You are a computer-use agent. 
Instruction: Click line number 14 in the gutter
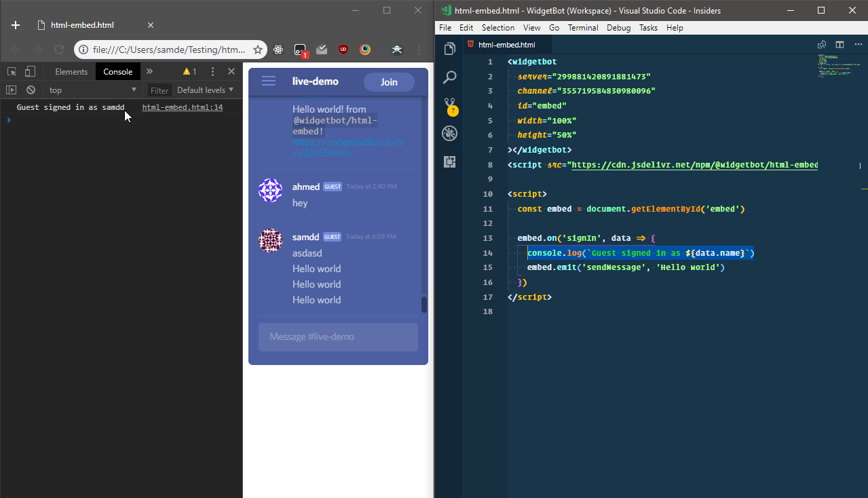[488, 253]
